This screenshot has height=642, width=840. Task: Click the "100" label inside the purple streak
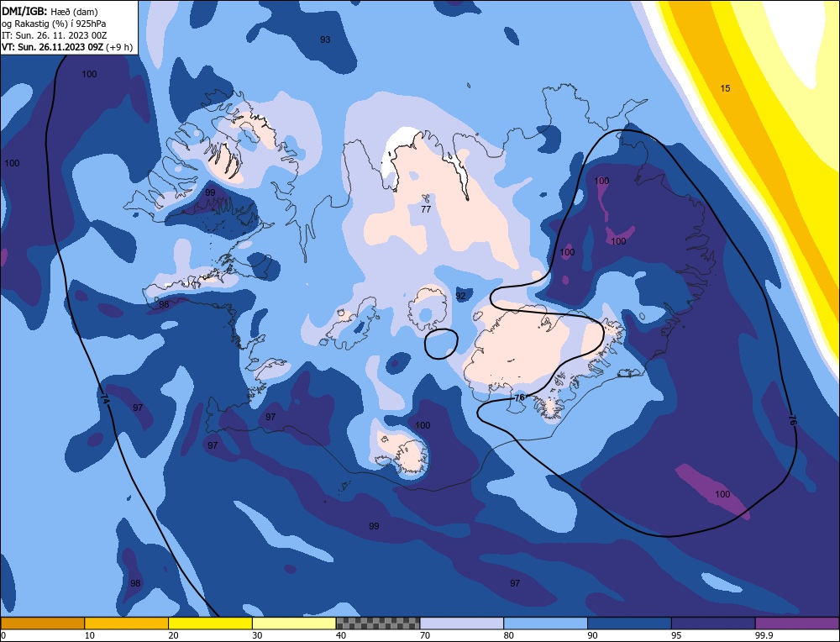click(x=722, y=494)
